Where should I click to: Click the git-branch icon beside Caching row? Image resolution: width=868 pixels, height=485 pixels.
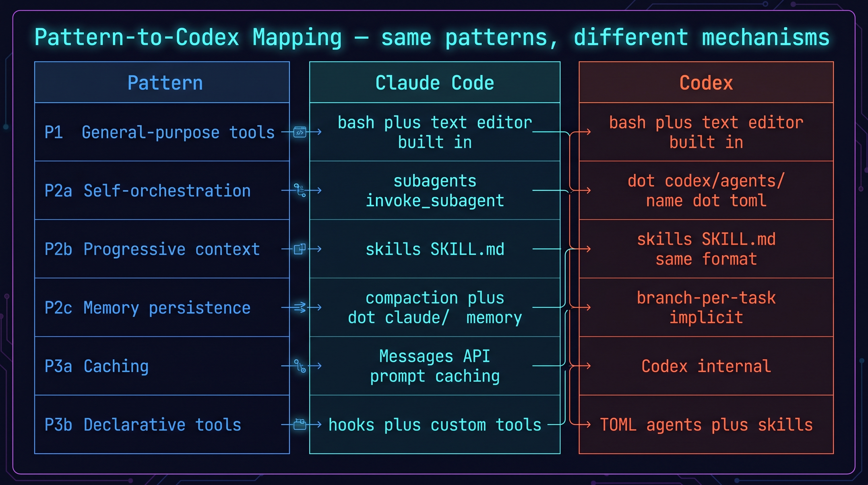click(300, 366)
